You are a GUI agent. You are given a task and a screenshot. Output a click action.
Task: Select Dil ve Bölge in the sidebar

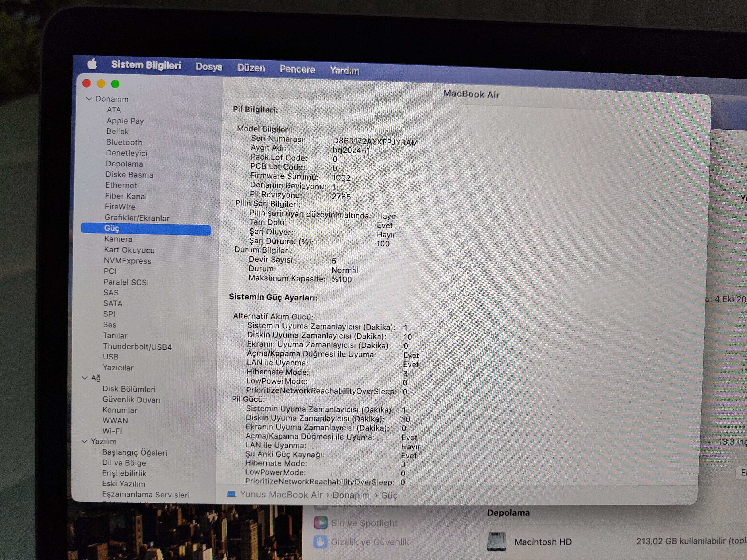click(124, 463)
